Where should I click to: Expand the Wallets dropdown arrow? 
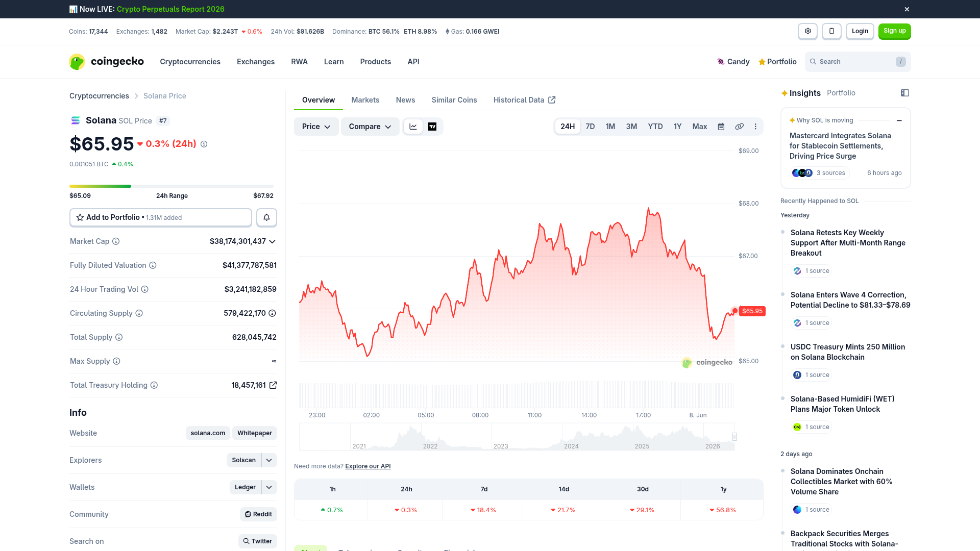[269, 487]
